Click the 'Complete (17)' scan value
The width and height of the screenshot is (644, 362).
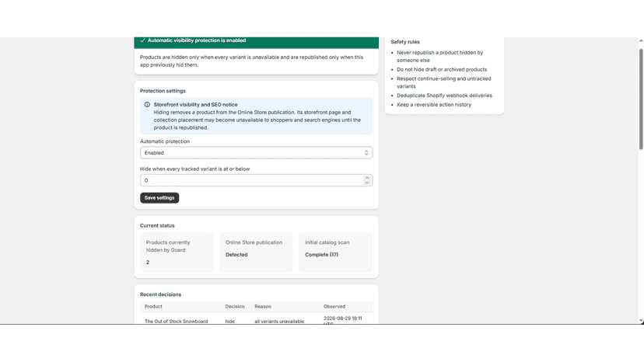(321, 255)
